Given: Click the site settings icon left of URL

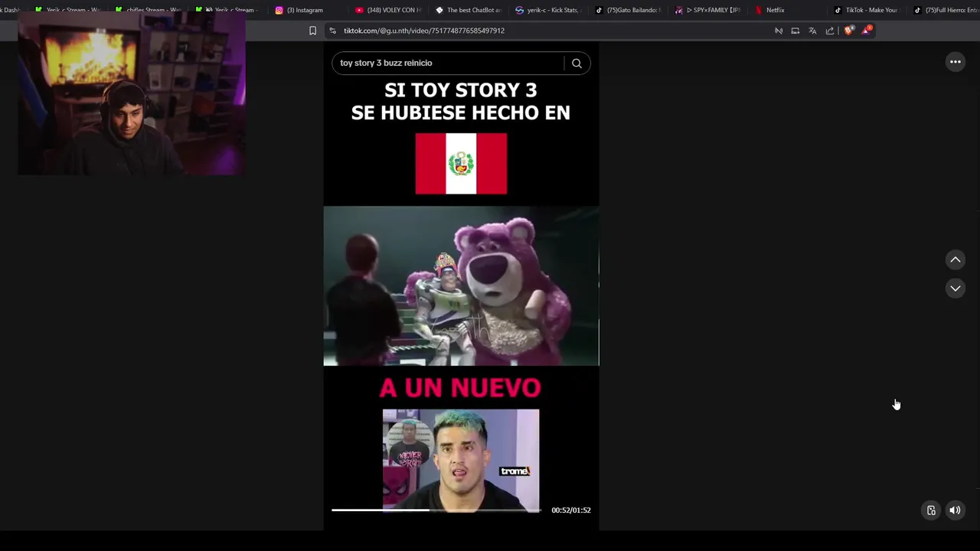Looking at the screenshot, I should 332,31.
